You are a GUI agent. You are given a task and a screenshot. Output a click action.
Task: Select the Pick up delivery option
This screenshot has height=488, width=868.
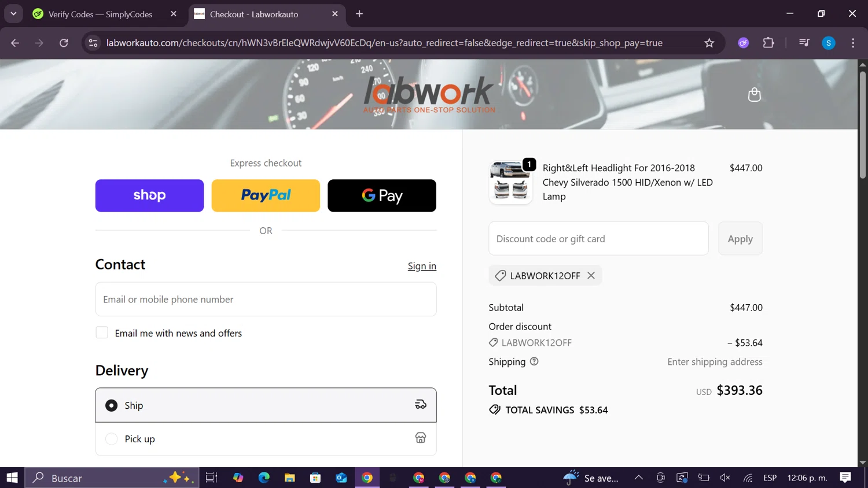point(266,439)
